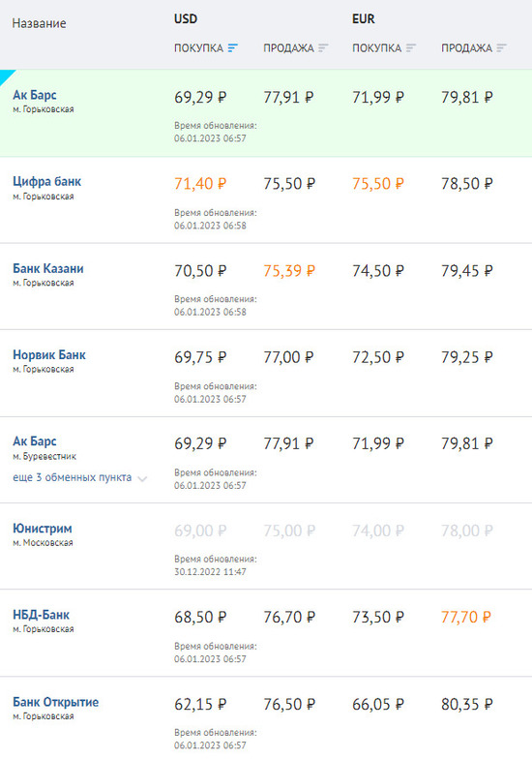The height and width of the screenshot is (759, 532).
Task: Sort by USD purchase rate icon
Action: click(x=232, y=48)
